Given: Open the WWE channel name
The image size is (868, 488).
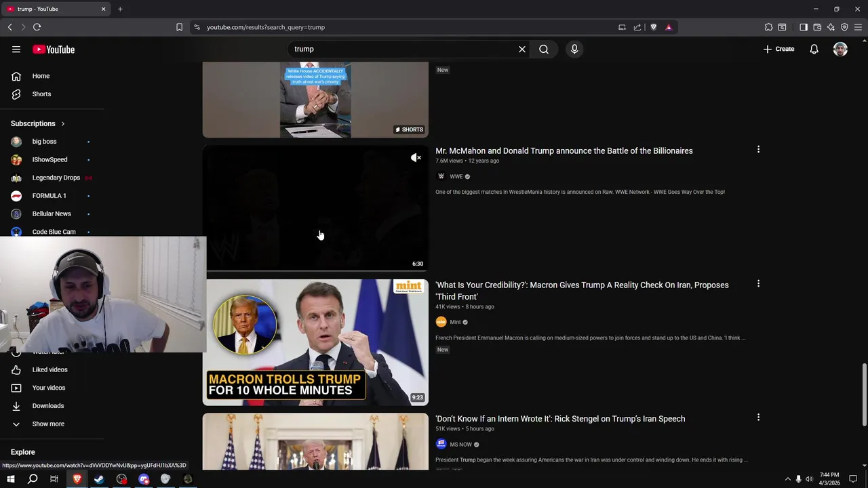Looking at the screenshot, I should (x=456, y=177).
